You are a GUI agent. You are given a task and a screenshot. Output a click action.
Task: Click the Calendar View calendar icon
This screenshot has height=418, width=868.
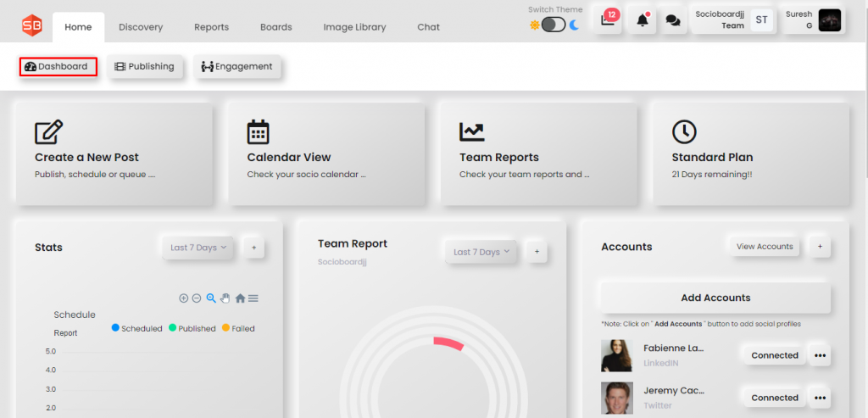(x=258, y=131)
